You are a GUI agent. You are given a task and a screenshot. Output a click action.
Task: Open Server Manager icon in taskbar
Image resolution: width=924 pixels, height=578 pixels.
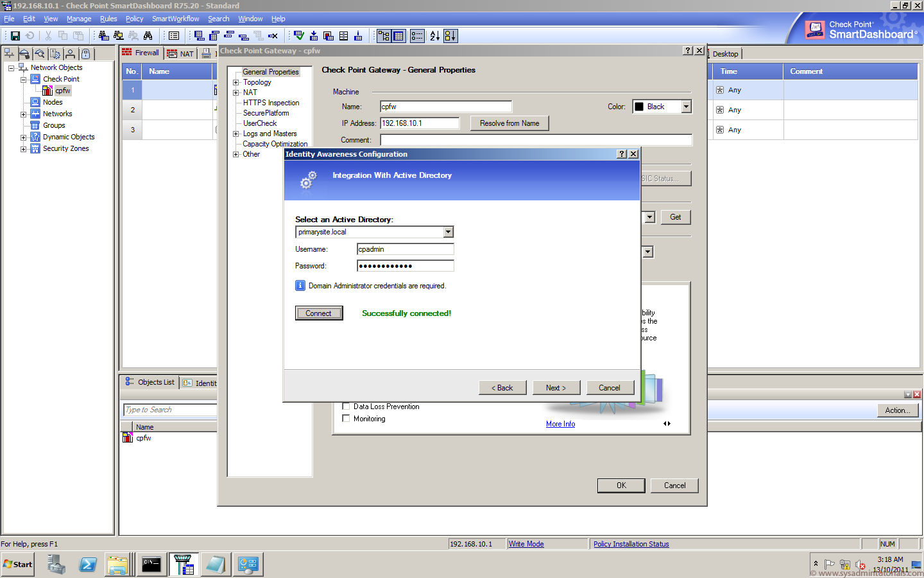[x=56, y=565]
